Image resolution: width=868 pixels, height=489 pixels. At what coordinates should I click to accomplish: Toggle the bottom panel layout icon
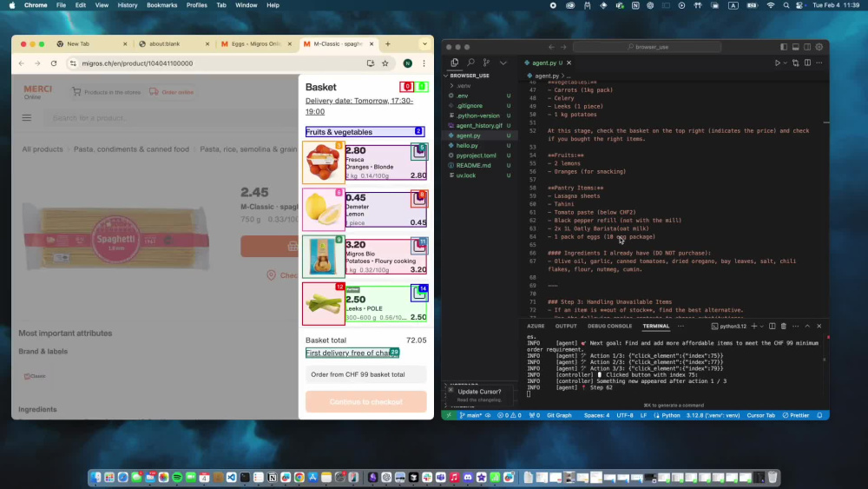pos(795,47)
